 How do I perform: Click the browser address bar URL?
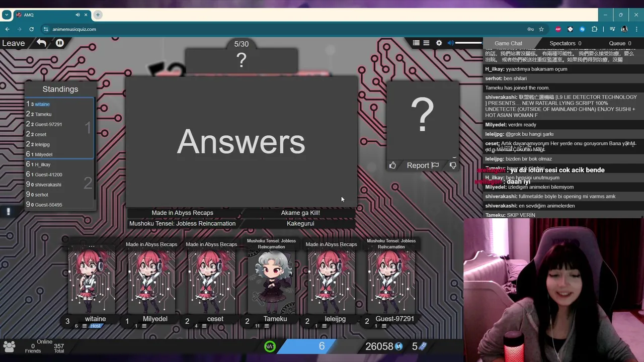click(x=73, y=29)
